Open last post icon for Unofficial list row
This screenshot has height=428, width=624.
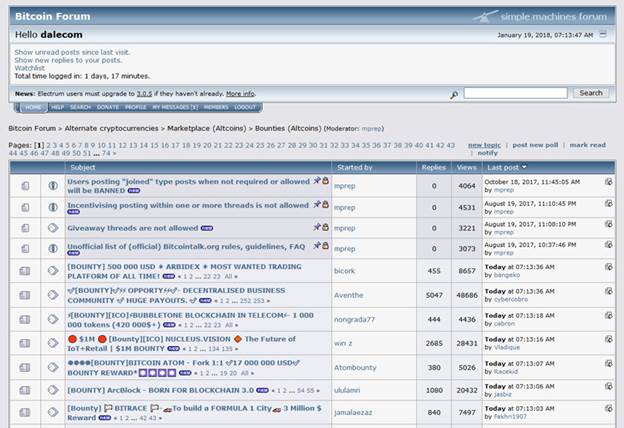click(x=608, y=244)
